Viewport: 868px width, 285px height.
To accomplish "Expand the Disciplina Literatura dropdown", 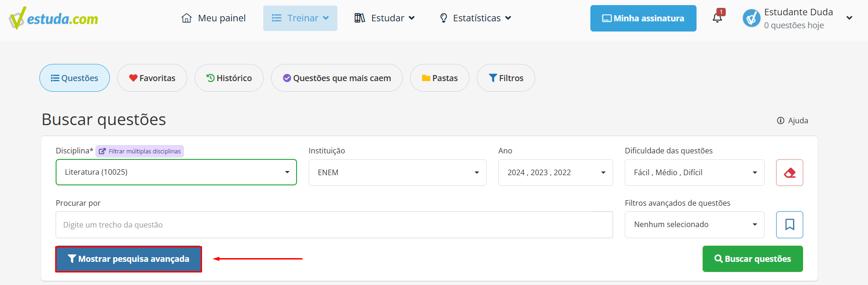I will coord(176,172).
